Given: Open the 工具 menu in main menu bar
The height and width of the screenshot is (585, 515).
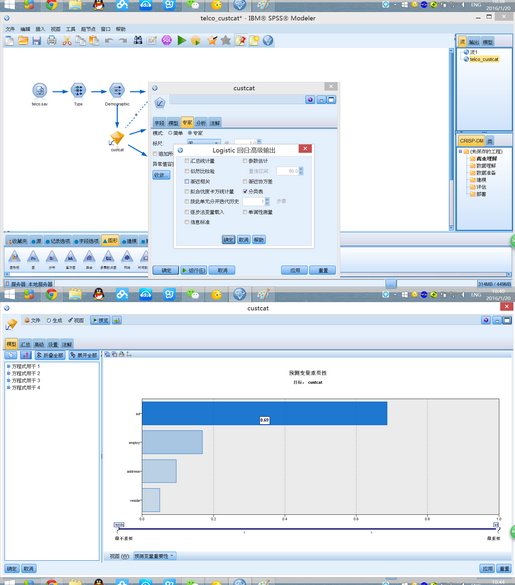Looking at the screenshot, I should click(71, 29).
